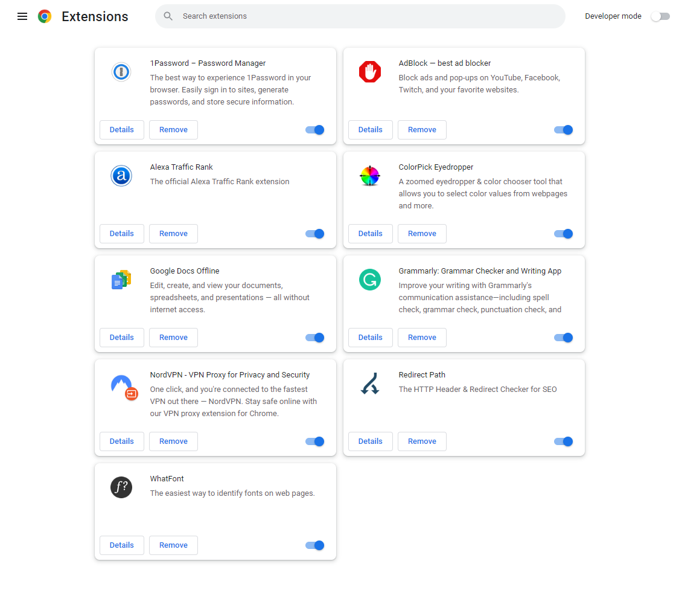Focus the Search extensions field
Viewport: 679px width, 616px height.
point(360,16)
